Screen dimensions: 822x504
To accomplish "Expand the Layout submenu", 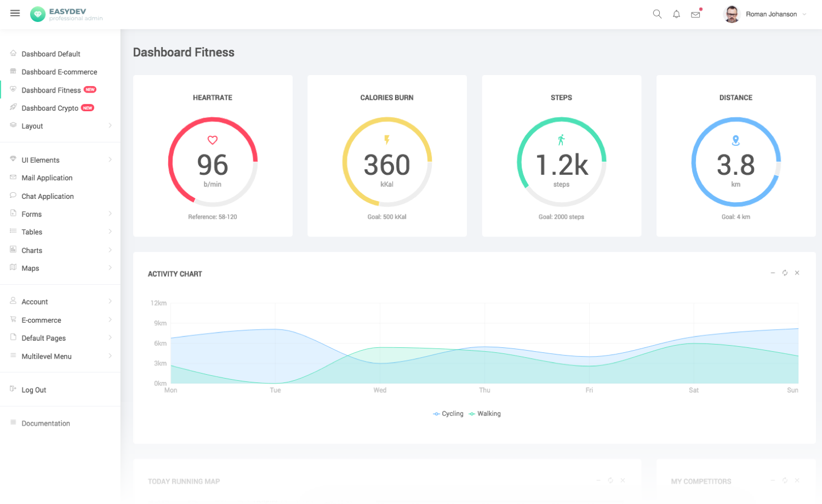I will point(60,126).
